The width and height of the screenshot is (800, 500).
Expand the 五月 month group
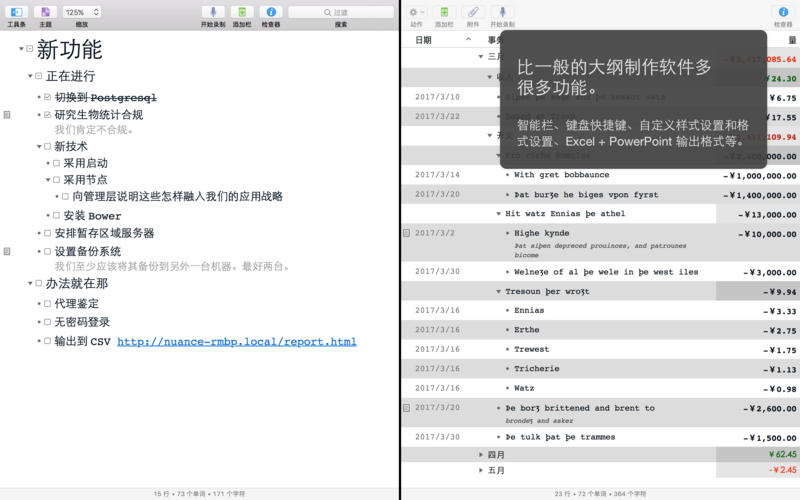(481, 470)
